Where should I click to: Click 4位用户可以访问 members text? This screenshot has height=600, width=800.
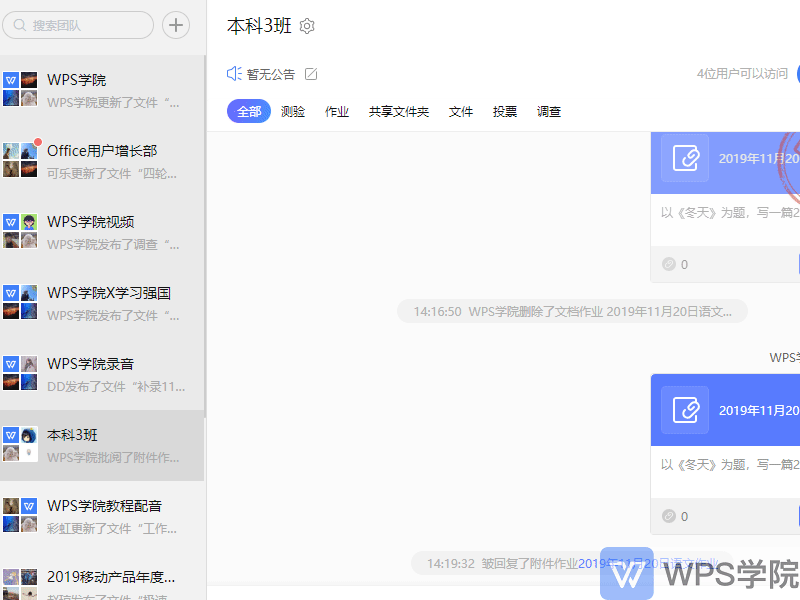click(x=742, y=74)
